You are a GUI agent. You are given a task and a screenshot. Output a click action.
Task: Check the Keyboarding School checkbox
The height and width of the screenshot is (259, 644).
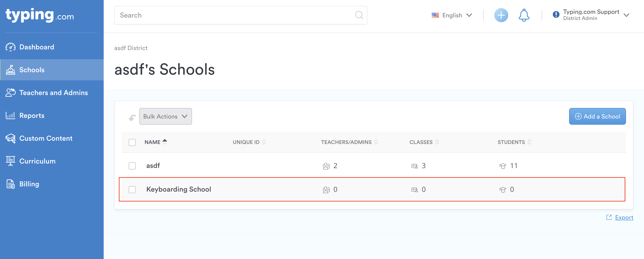pos(132,190)
